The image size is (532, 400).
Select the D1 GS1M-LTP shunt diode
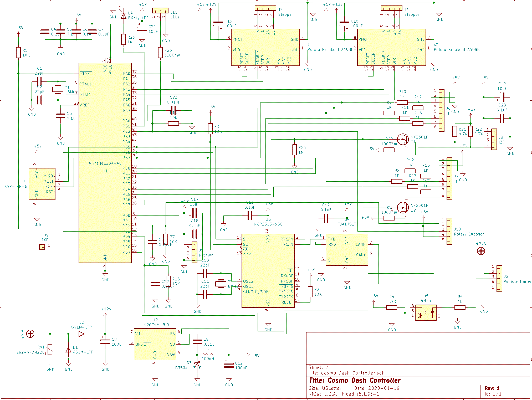(x=68, y=350)
